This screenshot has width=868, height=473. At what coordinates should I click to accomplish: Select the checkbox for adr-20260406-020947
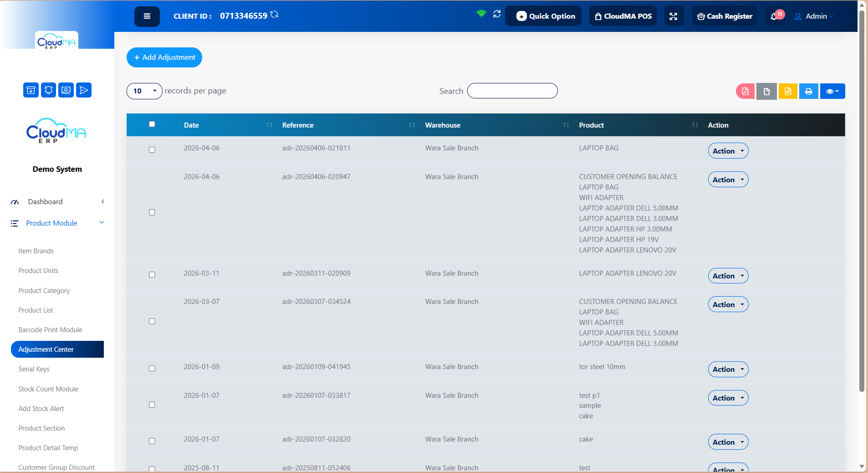point(152,212)
